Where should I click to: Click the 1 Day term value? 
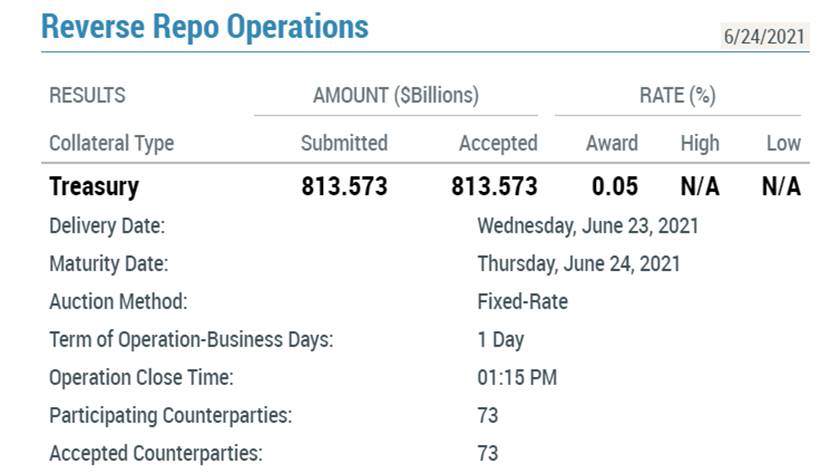tap(501, 340)
